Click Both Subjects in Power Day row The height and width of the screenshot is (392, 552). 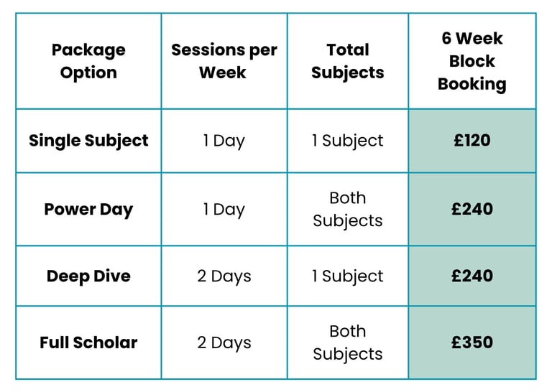[x=348, y=210]
